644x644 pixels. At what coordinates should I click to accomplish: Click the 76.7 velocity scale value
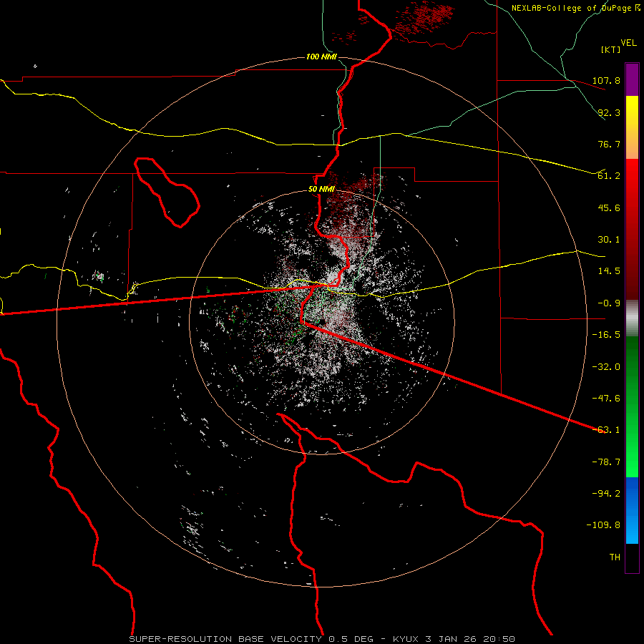[x=609, y=144]
